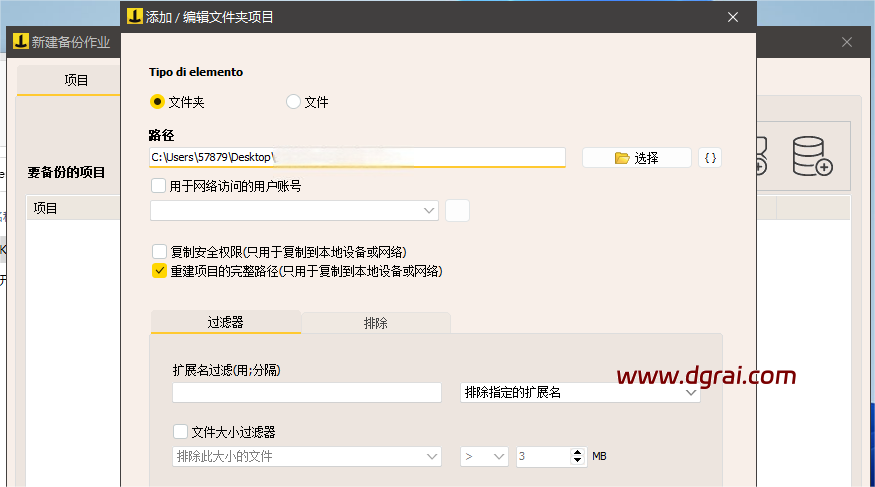The height and width of the screenshot is (487, 875).
Task: Click the Iperius logo in the dialog title bar
Action: 133,16
